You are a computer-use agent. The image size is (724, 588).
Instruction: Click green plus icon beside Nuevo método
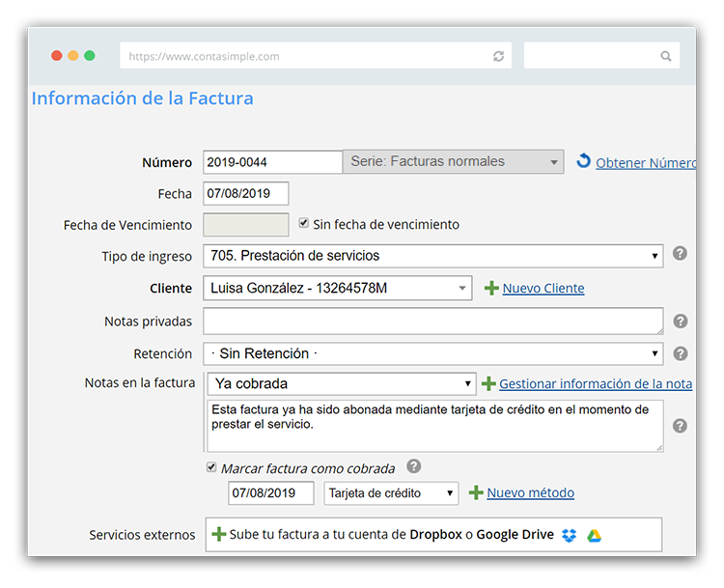(x=476, y=492)
